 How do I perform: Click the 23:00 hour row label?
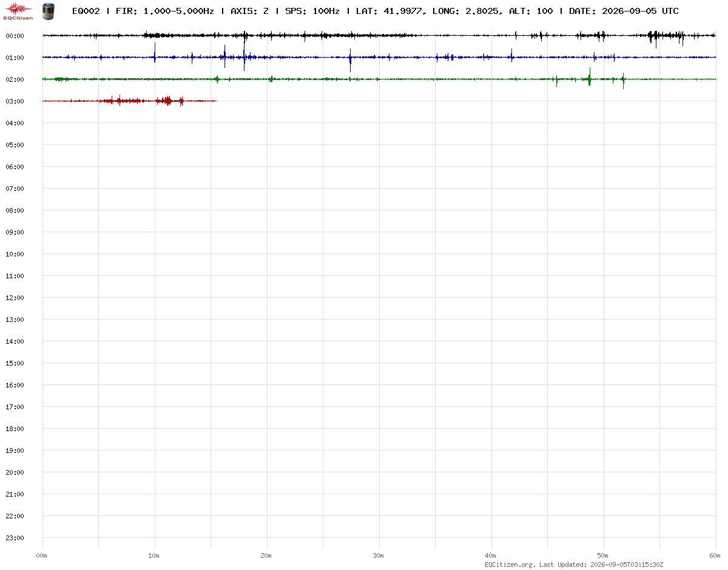[15, 538]
